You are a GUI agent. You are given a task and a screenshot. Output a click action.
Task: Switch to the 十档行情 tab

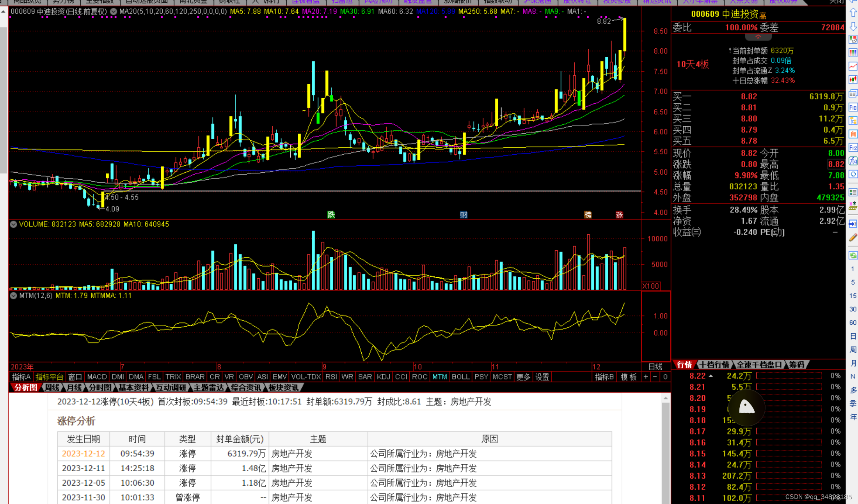pos(714,364)
